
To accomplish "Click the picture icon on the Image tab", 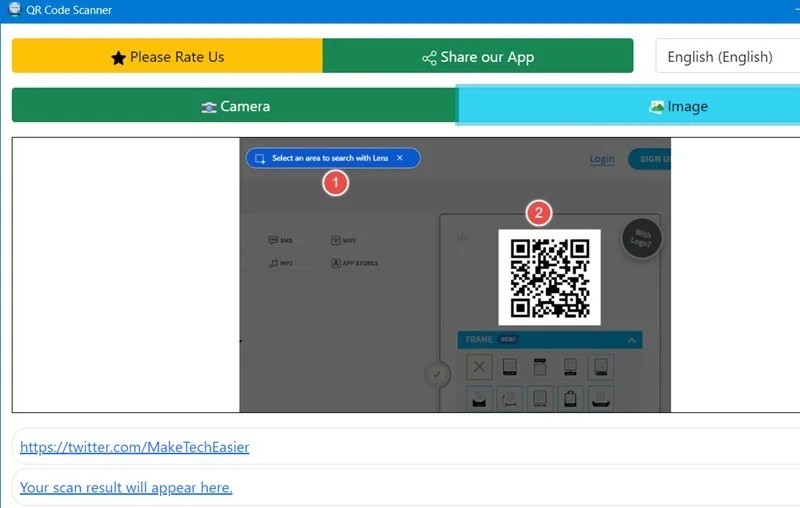I will pyautogui.click(x=656, y=106).
